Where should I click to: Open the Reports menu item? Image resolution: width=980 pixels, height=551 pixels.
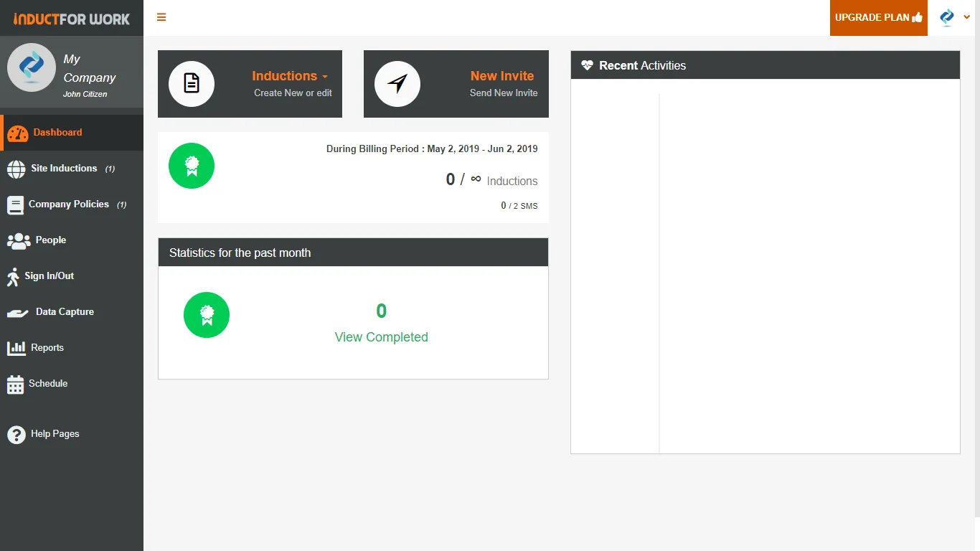pos(72,348)
